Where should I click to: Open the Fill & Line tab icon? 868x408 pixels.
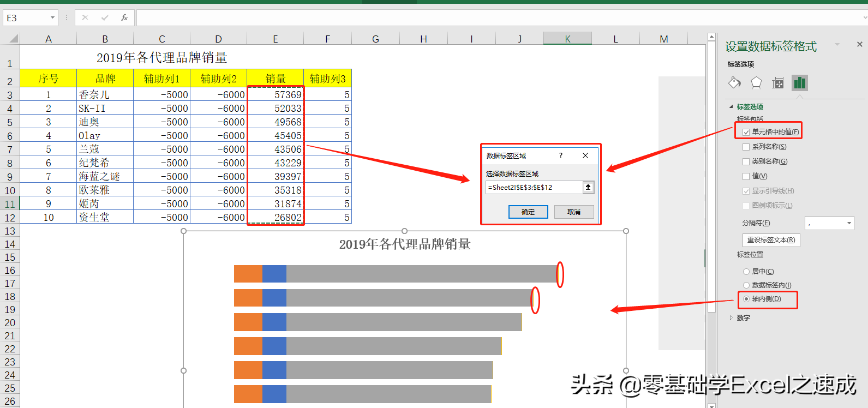tap(734, 83)
